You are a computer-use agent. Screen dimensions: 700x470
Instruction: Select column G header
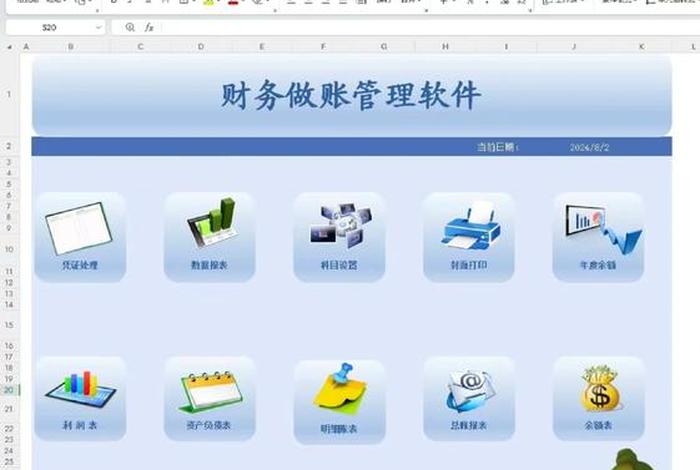click(384, 46)
